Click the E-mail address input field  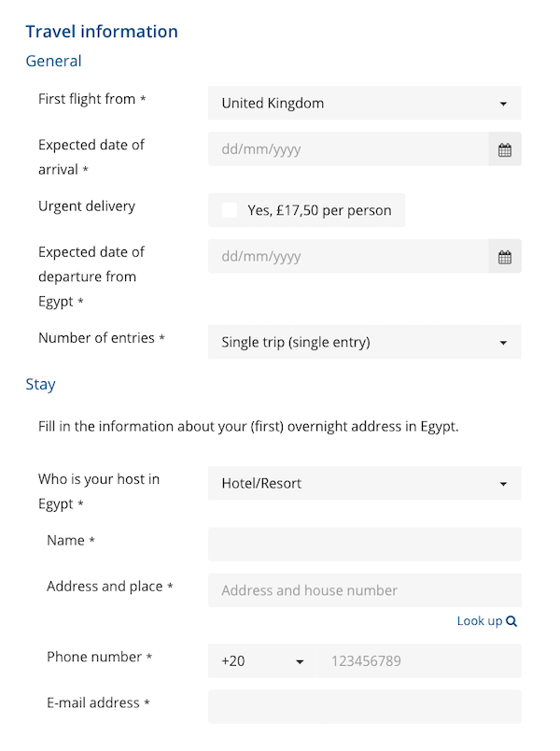point(364,707)
